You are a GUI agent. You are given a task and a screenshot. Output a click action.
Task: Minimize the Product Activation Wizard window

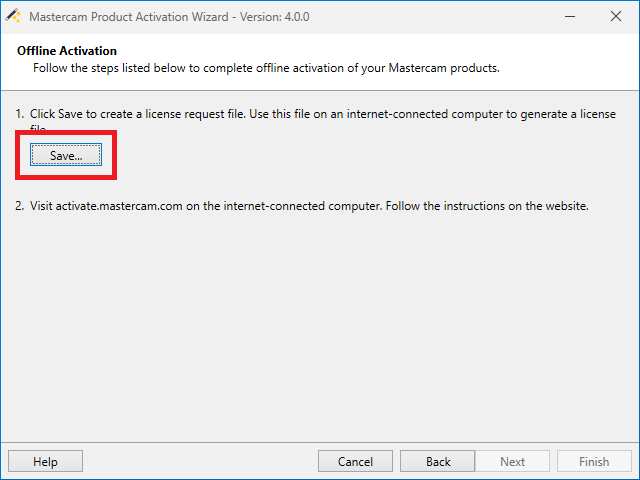[x=569, y=17]
